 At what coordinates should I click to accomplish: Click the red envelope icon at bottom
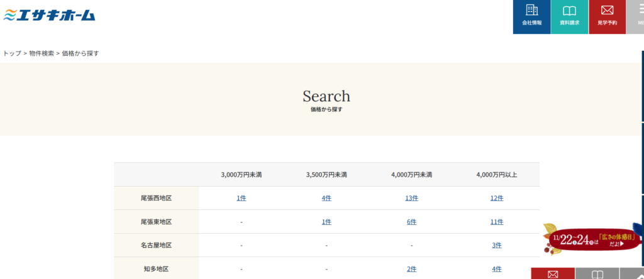pyautogui.click(x=553, y=274)
